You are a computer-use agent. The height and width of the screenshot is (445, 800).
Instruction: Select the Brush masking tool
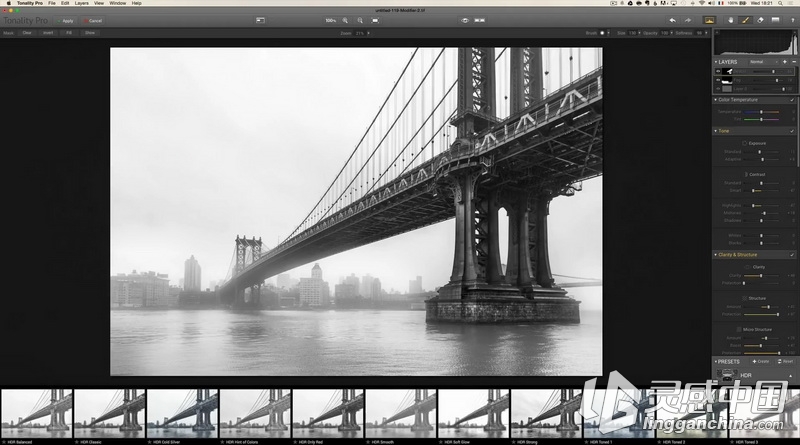pyautogui.click(x=745, y=20)
